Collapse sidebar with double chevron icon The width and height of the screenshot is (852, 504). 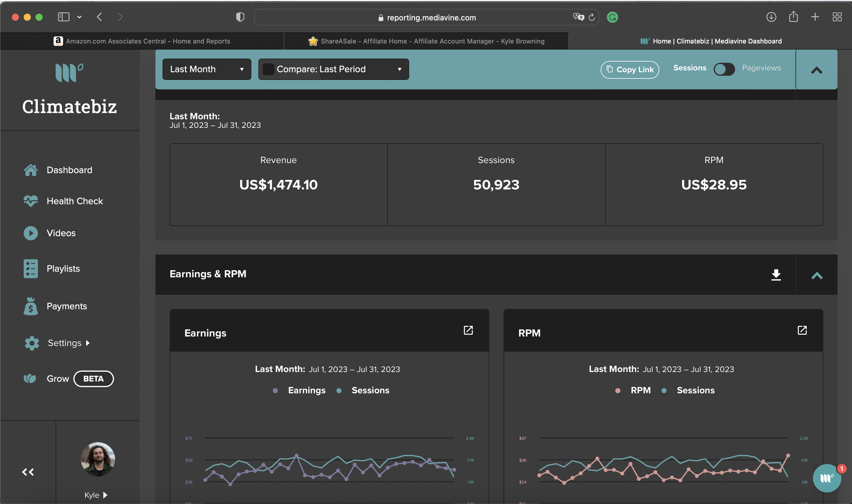coord(28,472)
